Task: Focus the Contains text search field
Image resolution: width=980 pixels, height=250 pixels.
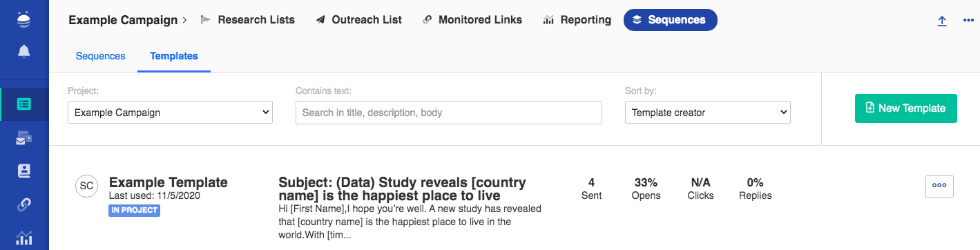Action: (x=448, y=113)
